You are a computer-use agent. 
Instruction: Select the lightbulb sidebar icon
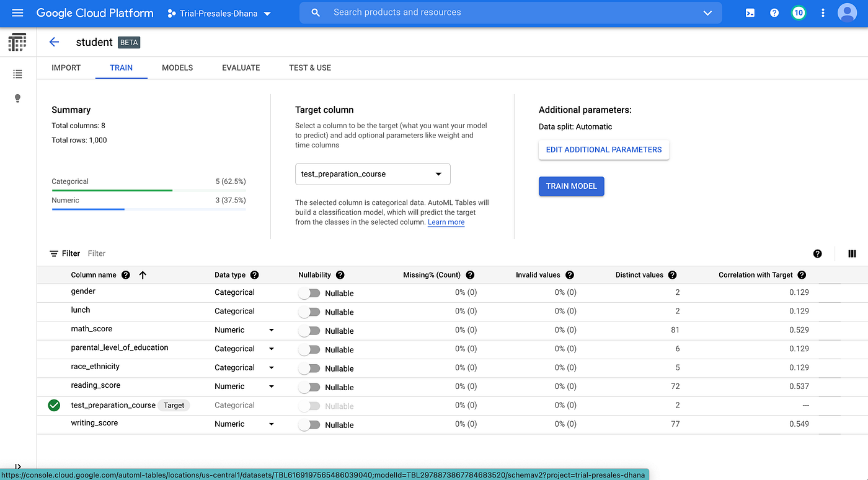click(17, 98)
